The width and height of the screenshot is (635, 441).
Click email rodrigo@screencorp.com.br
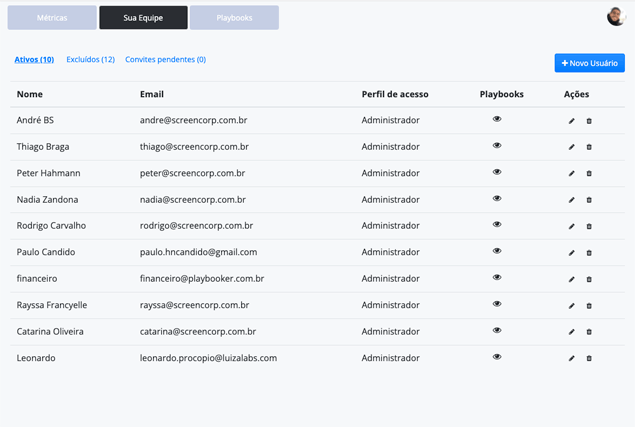196,226
